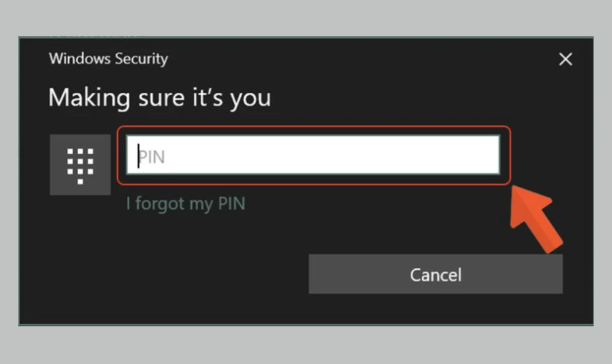This screenshot has width=612, height=364.
Task: Select the gray PIN placeholder text
Action: tap(152, 157)
